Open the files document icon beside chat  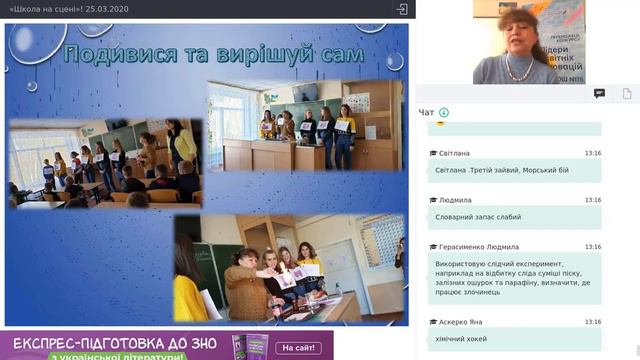coord(627,93)
